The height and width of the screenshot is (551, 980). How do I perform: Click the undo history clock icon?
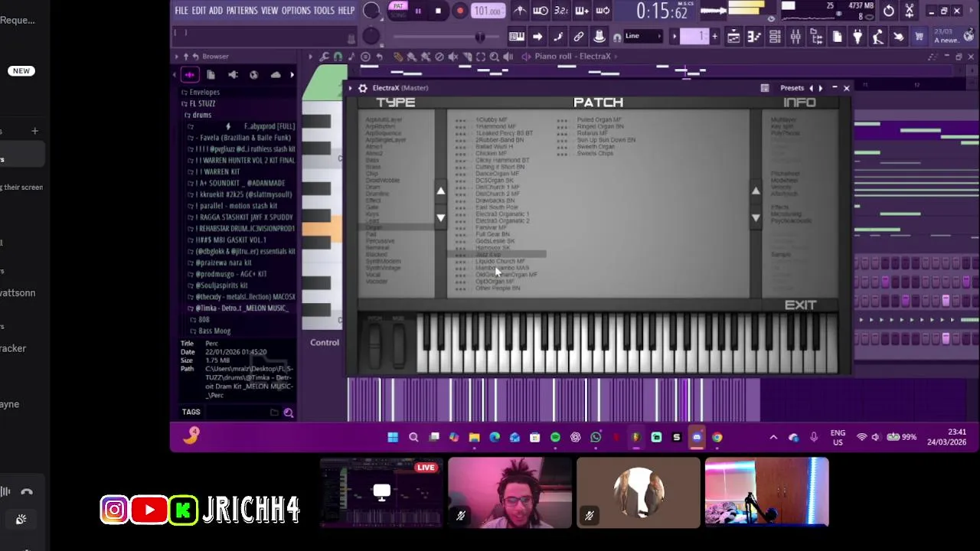(888, 11)
